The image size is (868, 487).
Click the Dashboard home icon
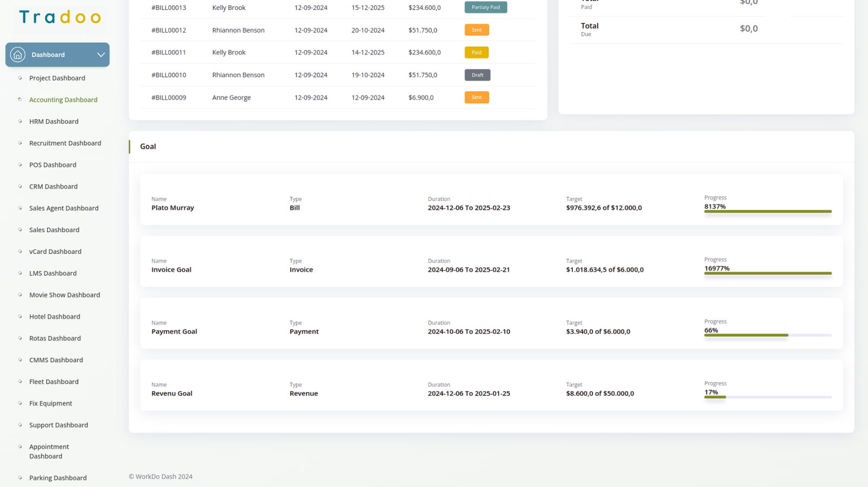18,55
